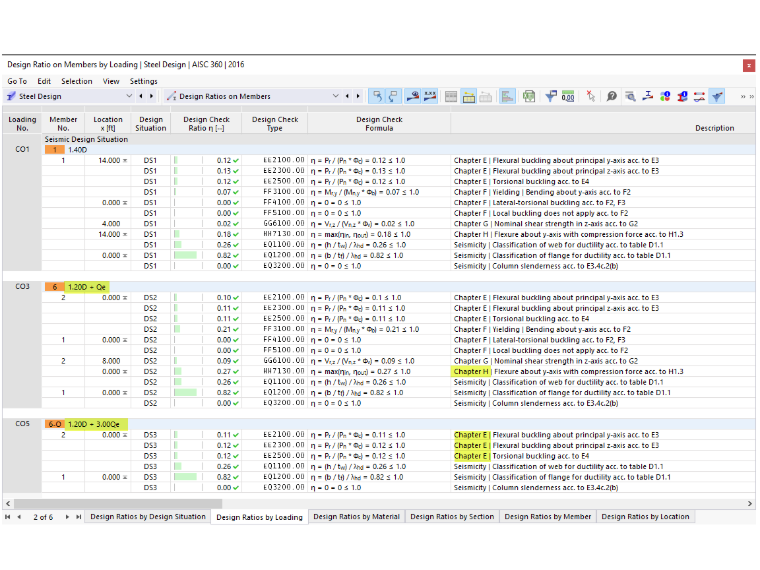Click the horizontal scrollbar thumb
760x570 pixels.
click(x=118, y=504)
